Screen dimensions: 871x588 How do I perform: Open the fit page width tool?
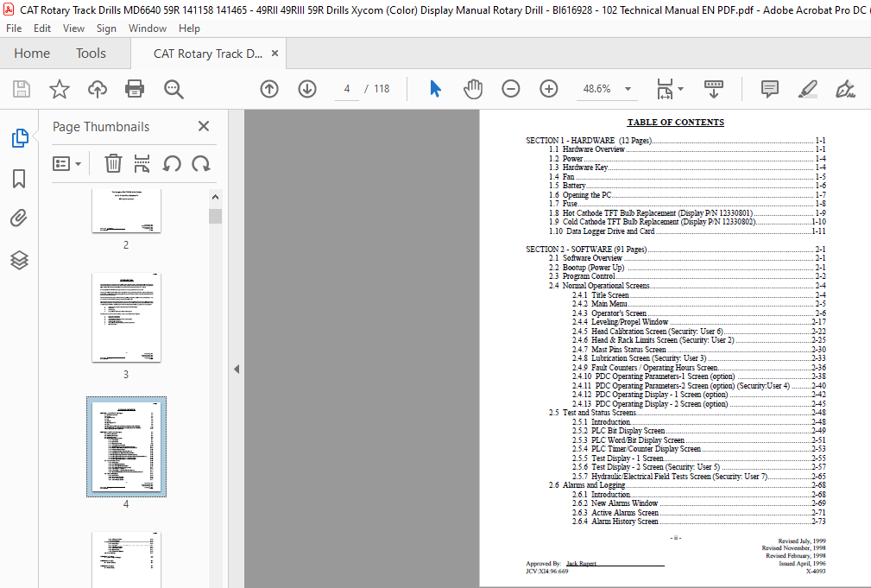click(x=665, y=89)
